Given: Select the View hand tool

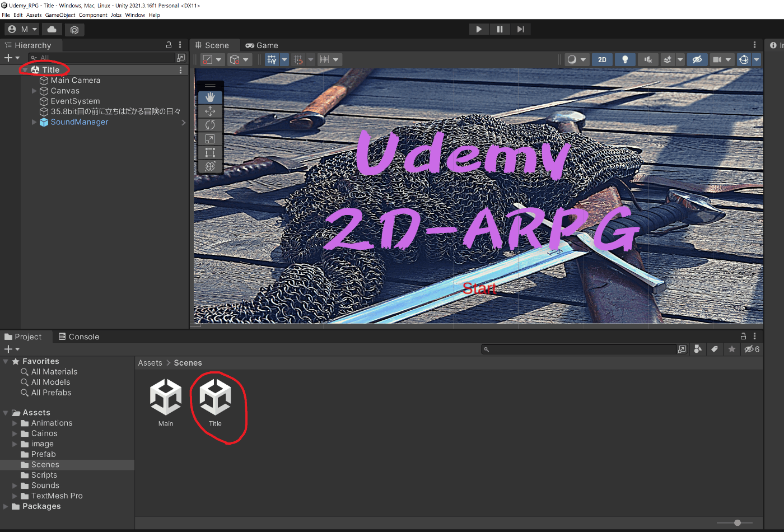Looking at the screenshot, I should point(211,97).
